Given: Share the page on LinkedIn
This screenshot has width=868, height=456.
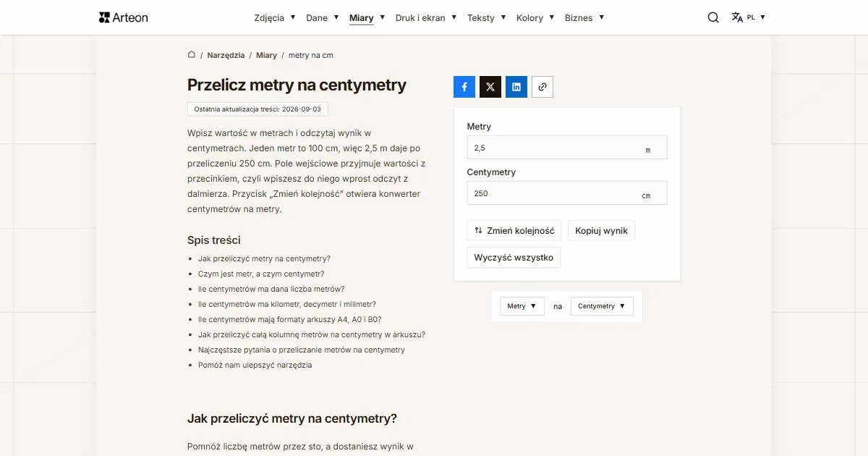Looking at the screenshot, I should tap(516, 87).
